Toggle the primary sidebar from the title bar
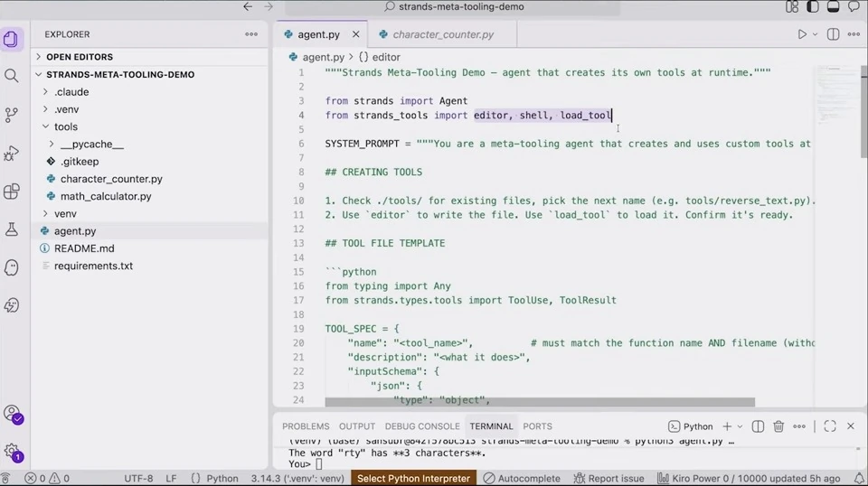 (x=813, y=6)
